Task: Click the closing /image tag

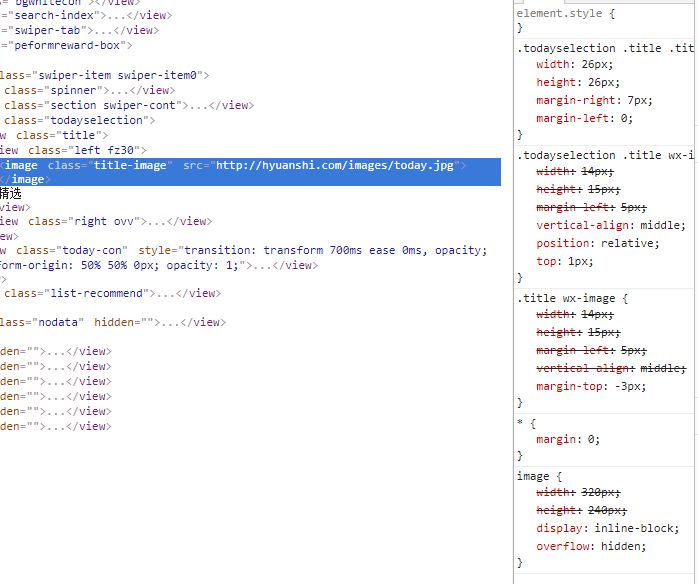Action: click(x=25, y=179)
